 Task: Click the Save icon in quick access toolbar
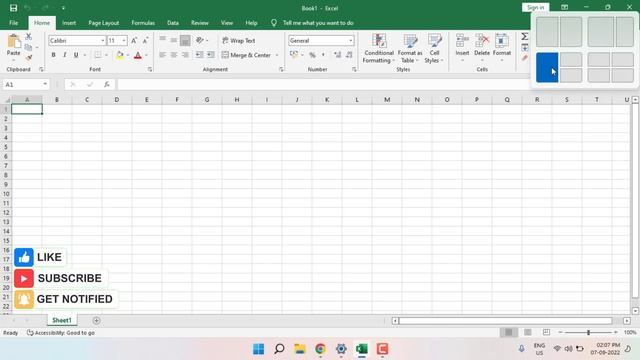(x=13, y=8)
